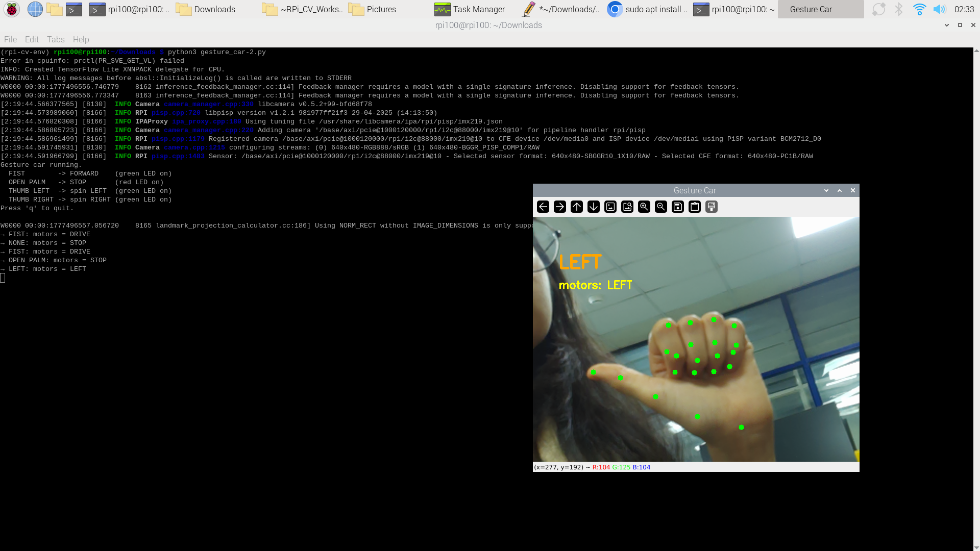
Task: Click the 'Press 'q' to quit.' line
Action: 37,208
